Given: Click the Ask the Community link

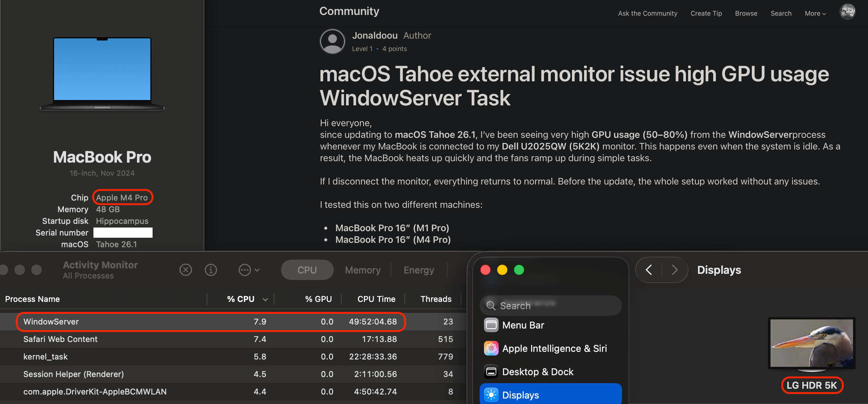Looking at the screenshot, I should tap(648, 13).
